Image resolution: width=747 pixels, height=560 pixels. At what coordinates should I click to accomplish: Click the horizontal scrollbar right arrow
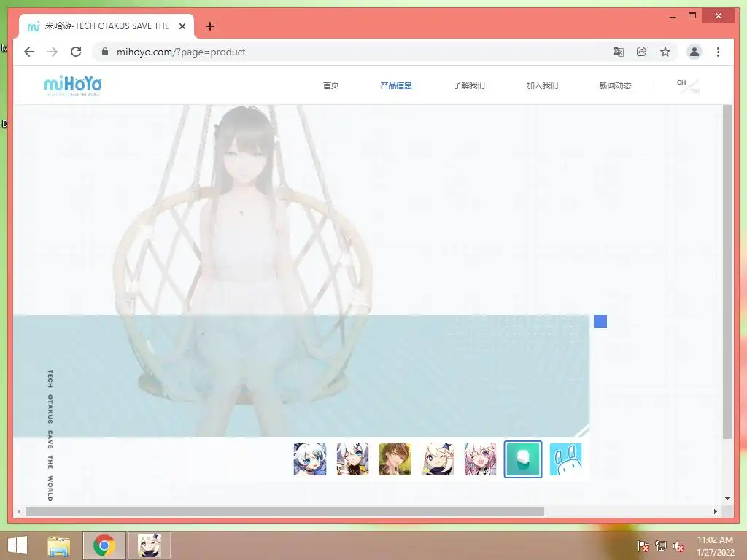pos(716,511)
